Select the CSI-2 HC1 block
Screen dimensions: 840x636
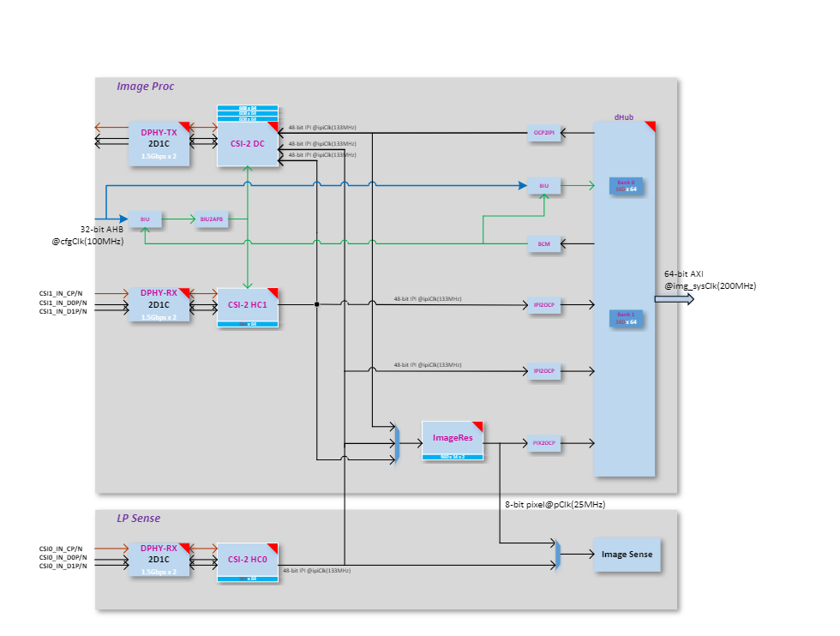click(248, 305)
